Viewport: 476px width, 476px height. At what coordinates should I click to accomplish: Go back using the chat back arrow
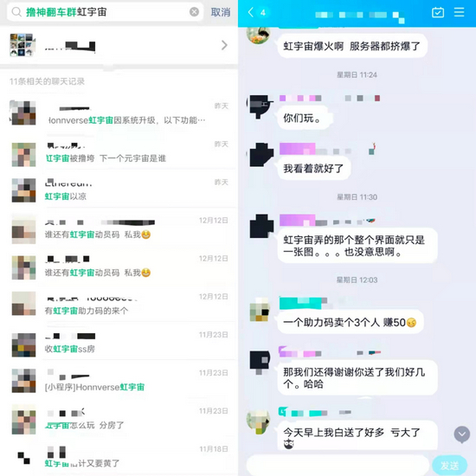[x=251, y=12]
